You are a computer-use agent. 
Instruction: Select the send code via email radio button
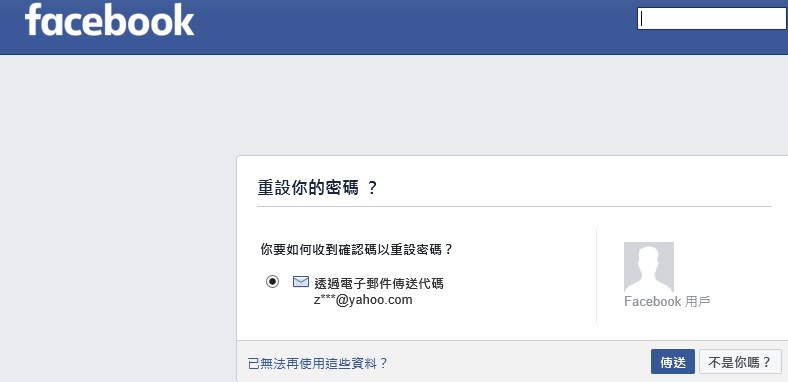(x=272, y=281)
